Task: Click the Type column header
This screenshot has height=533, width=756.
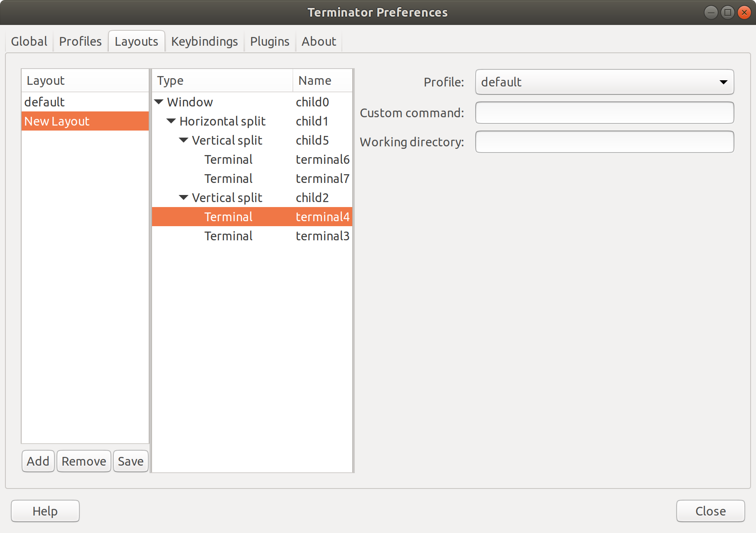Action: pyautogui.click(x=222, y=80)
